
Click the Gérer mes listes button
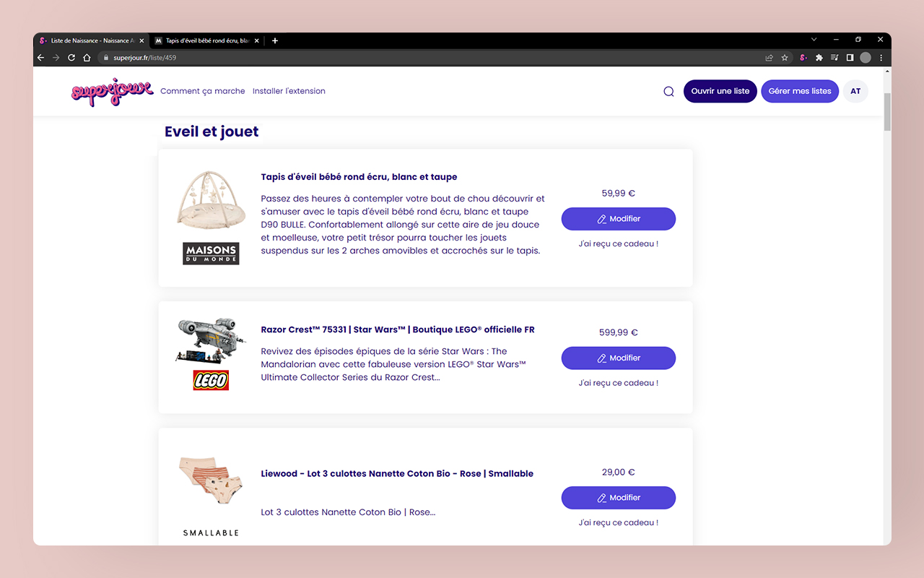(x=800, y=91)
